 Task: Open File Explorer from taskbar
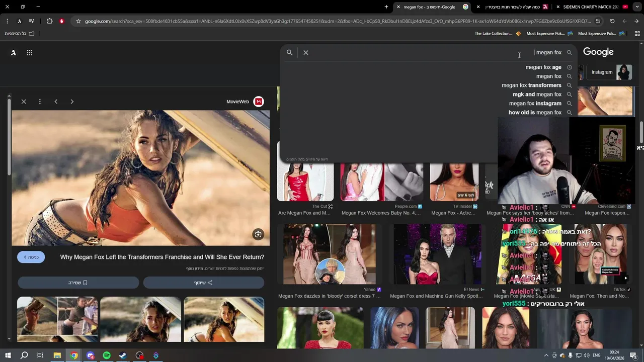(57, 355)
